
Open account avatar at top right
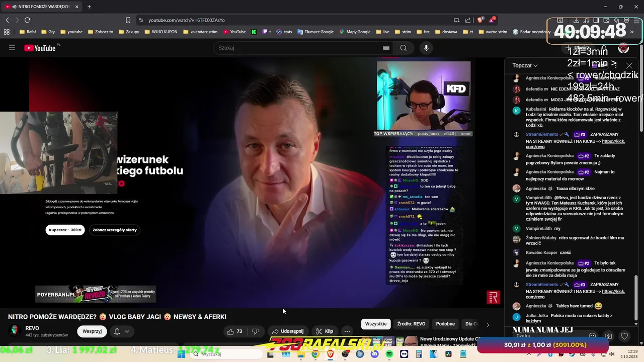(623, 48)
